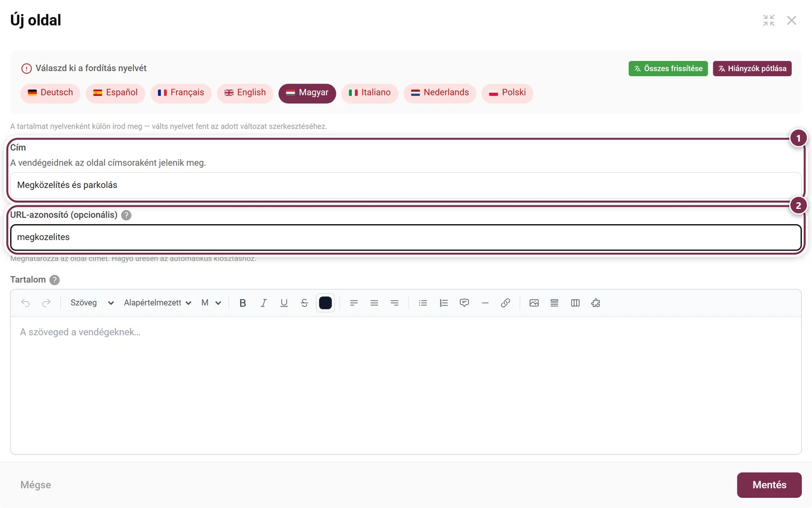Switch translation language to Español
The width and height of the screenshot is (812, 508).
tap(116, 93)
